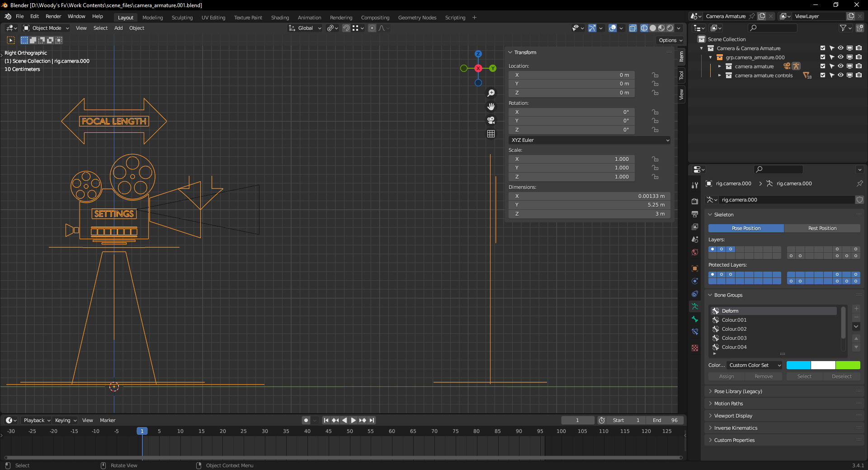868x470 pixels.
Task: Click the Rest Position button
Action: point(822,228)
